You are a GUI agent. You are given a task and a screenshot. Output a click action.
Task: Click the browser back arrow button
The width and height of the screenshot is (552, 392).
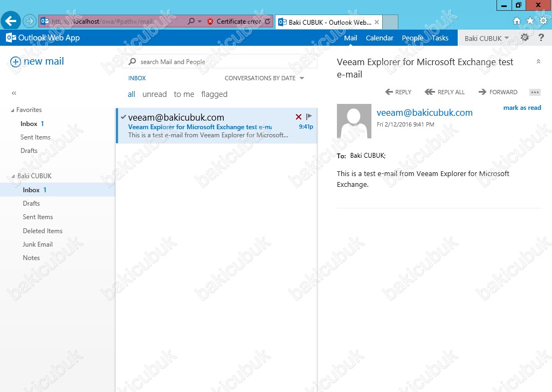(11, 21)
